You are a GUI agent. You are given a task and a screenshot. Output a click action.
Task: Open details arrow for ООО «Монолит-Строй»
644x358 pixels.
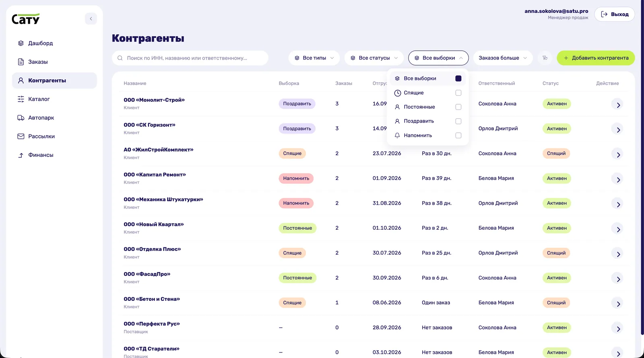618,105
